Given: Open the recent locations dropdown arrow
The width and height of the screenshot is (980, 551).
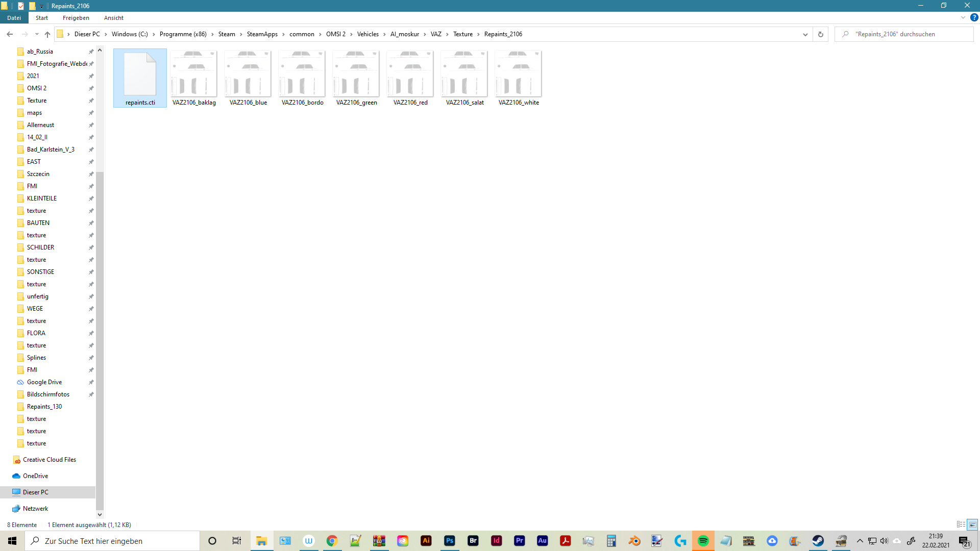Looking at the screenshot, I should pyautogui.click(x=37, y=34).
